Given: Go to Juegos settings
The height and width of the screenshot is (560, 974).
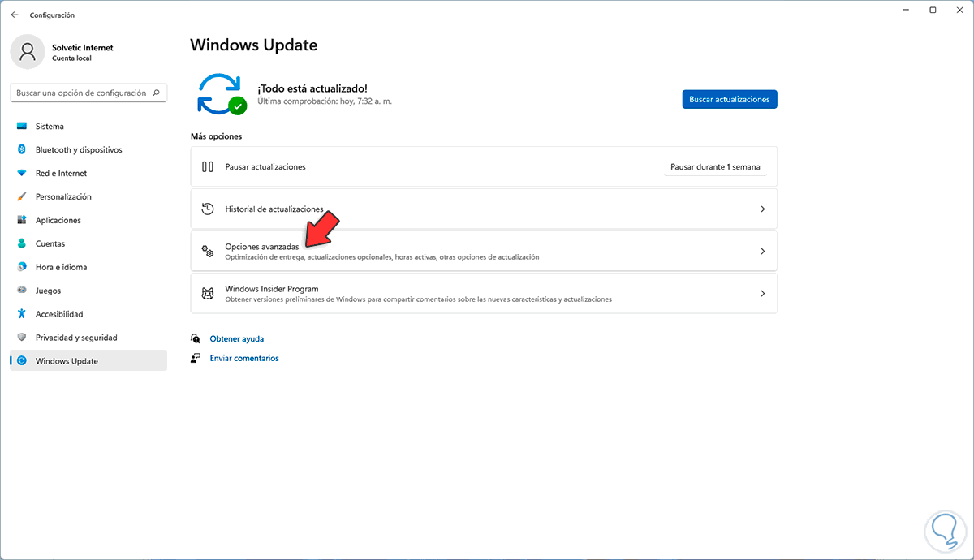Looking at the screenshot, I should (x=88, y=291).
